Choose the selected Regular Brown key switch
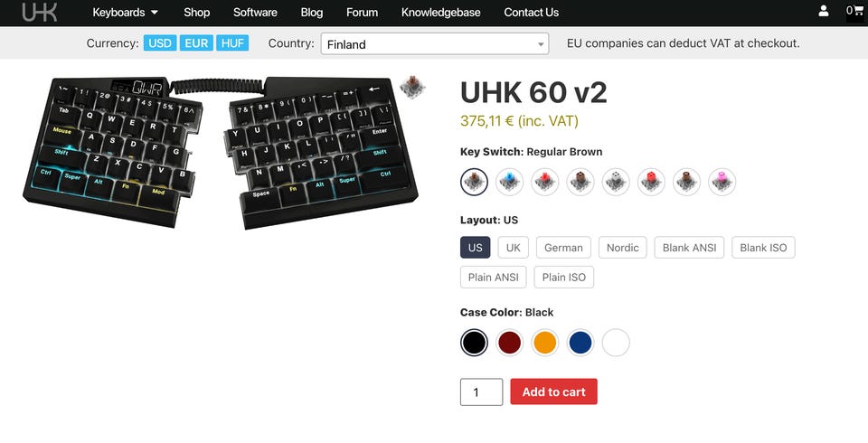The height and width of the screenshot is (443, 868). 474,182
